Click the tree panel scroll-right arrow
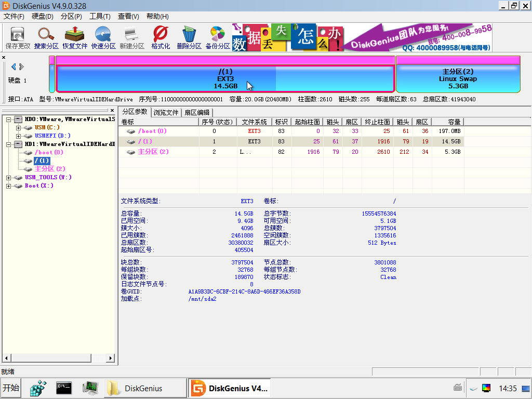Viewport: 532px width, 399px height. click(x=110, y=358)
